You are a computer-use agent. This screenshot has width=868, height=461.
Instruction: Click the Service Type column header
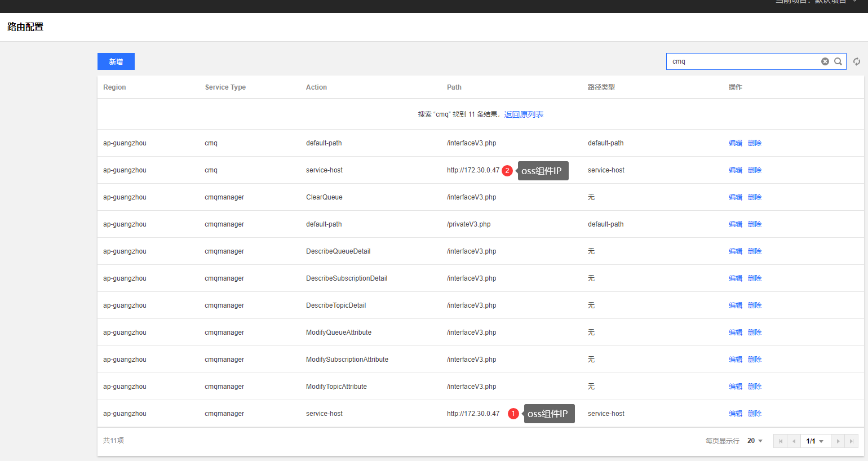225,87
